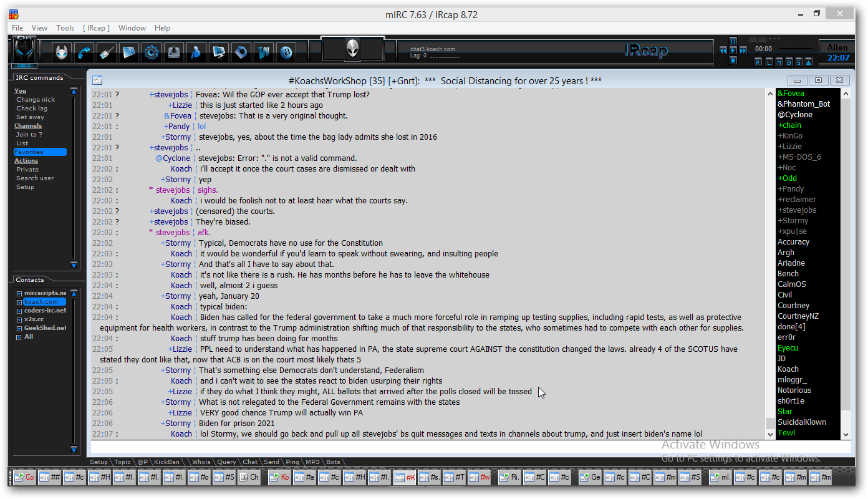
Task: Select nick SuicidalKlown in user list
Action: click(802, 422)
